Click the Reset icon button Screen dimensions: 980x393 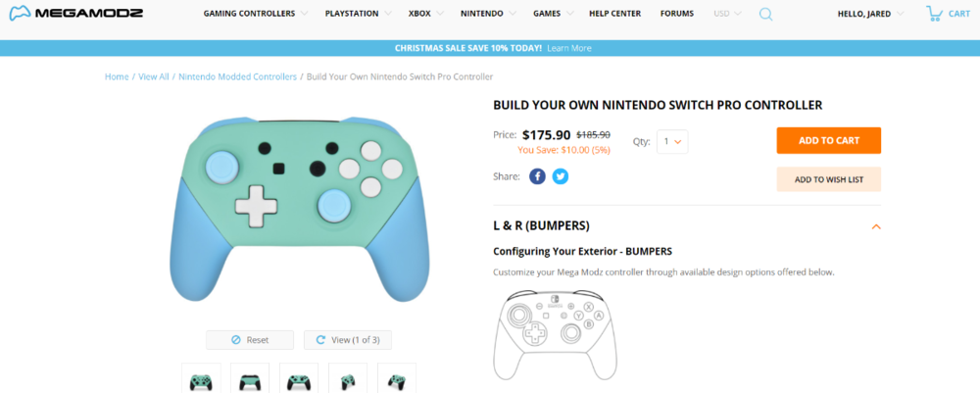(x=250, y=340)
